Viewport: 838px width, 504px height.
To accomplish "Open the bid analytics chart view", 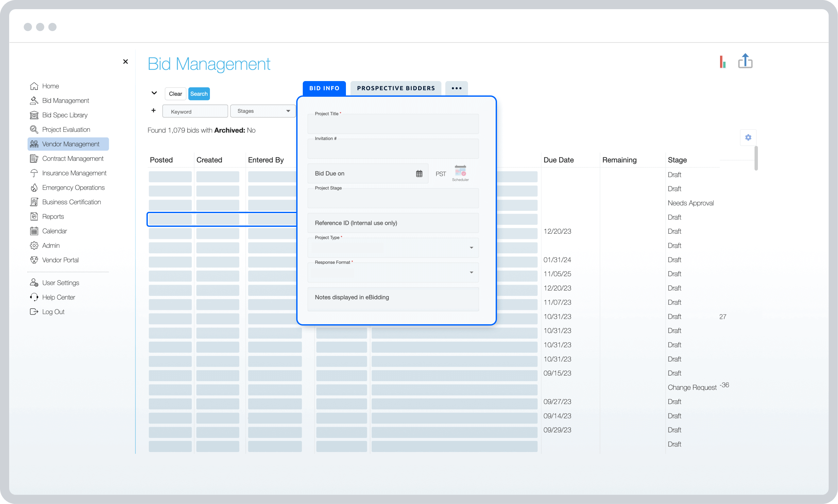I will click(x=723, y=61).
